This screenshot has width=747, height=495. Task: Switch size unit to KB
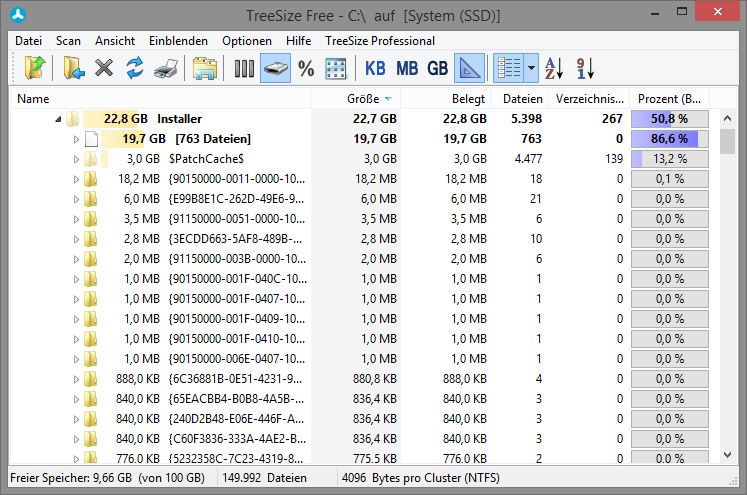[x=375, y=69]
